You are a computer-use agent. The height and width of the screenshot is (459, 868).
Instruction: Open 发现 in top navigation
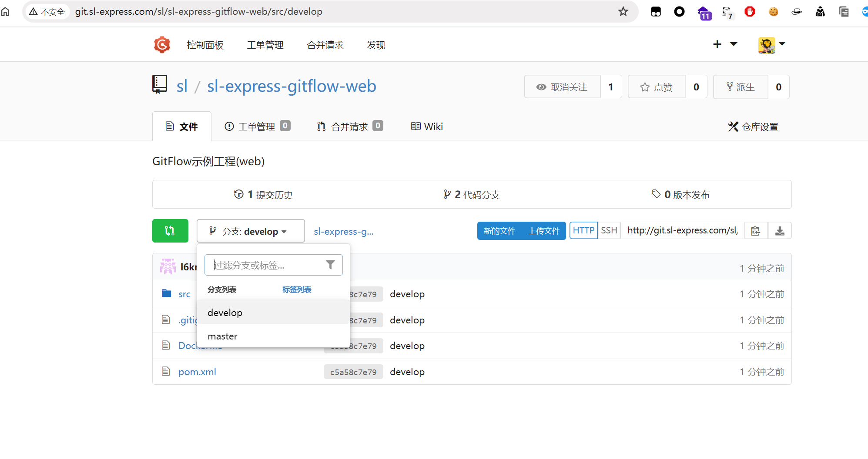pos(376,45)
